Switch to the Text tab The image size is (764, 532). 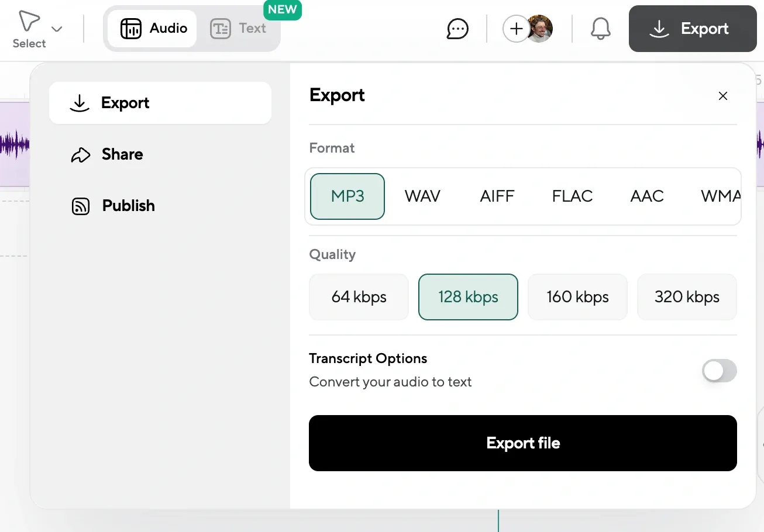point(239,28)
